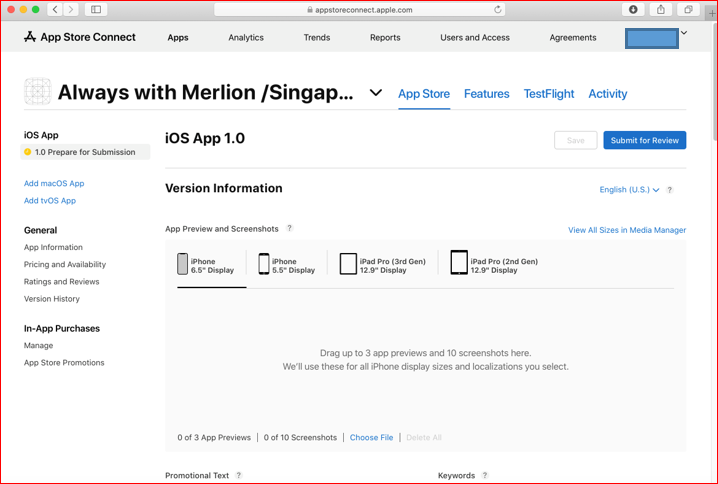Open Version History
The width and height of the screenshot is (718, 484).
(52, 299)
